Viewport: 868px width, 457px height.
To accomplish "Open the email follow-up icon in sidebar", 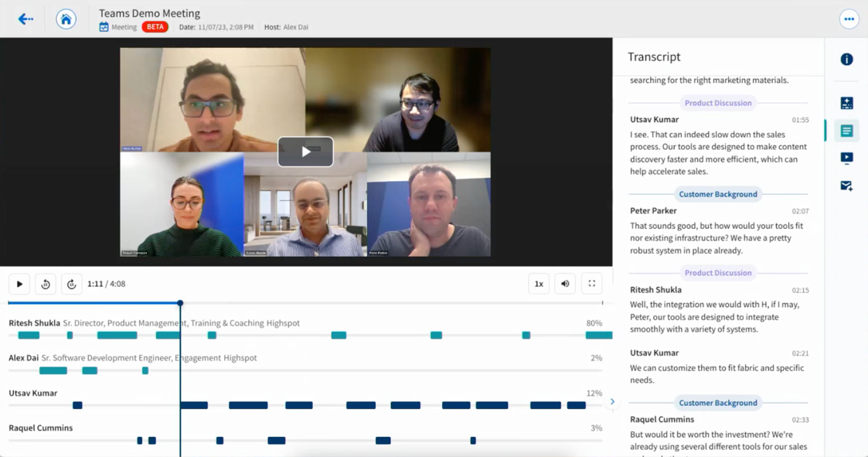I will coord(846,186).
